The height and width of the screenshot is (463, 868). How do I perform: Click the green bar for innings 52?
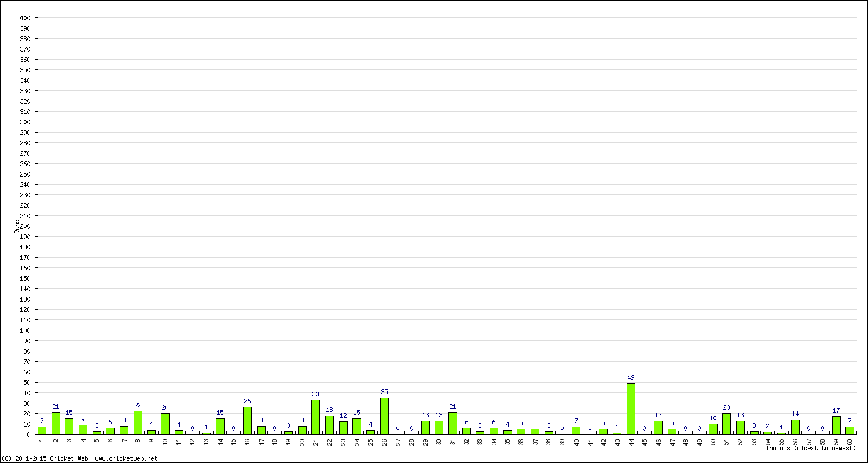[740, 428]
